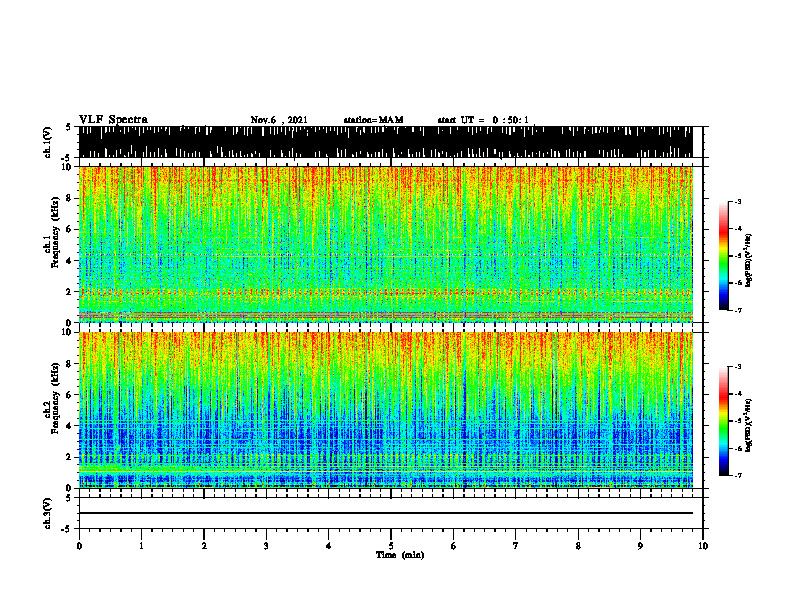Click time axis tick label "6"
Image resolution: width=792 pixels, height=612 pixels.
454,546
